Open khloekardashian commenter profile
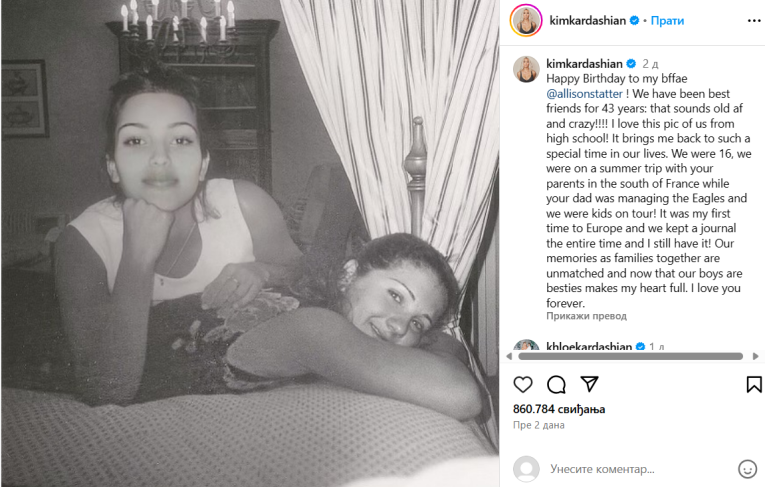 coord(589,346)
